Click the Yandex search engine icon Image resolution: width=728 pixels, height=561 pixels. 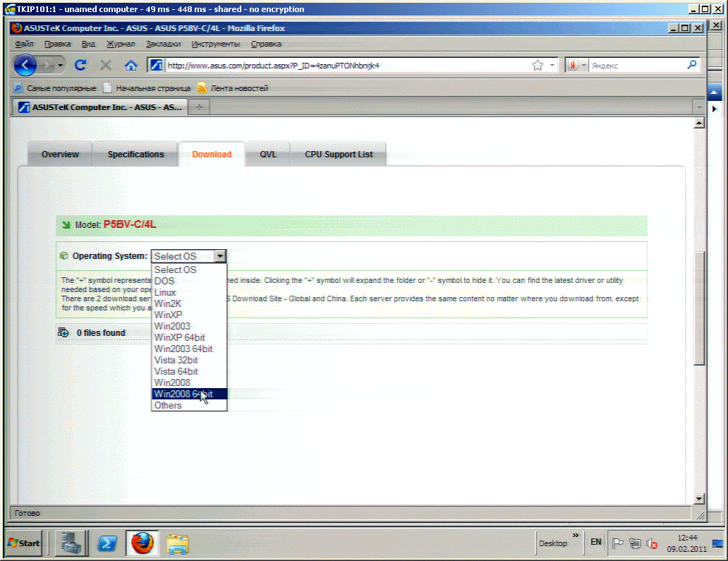(573, 65)
